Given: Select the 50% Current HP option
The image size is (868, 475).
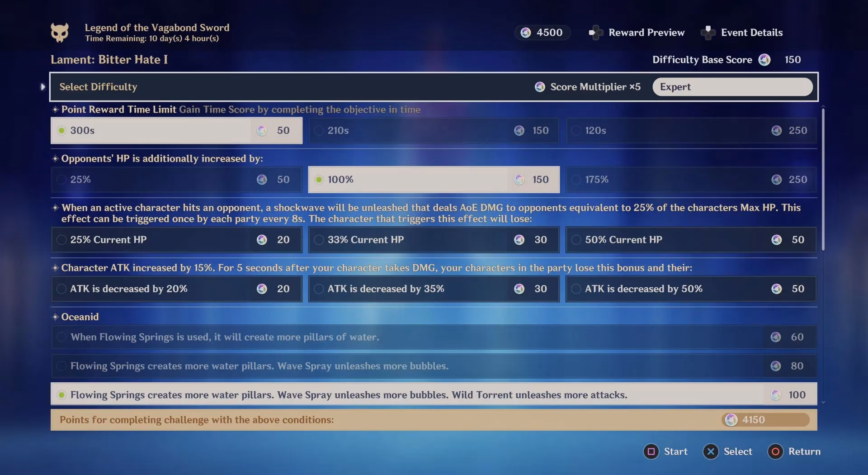Looking at the screenshot, I should [x=690, y=240].
